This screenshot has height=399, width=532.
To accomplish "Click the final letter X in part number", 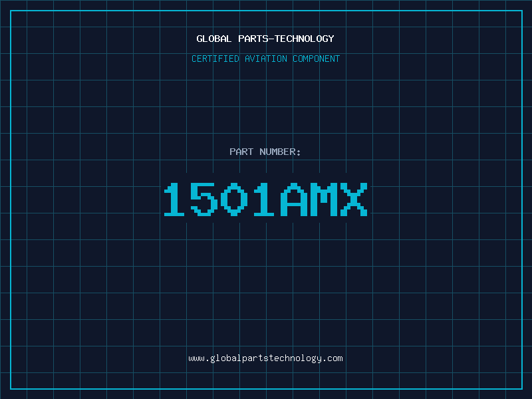I will click(x=353, y=199).
